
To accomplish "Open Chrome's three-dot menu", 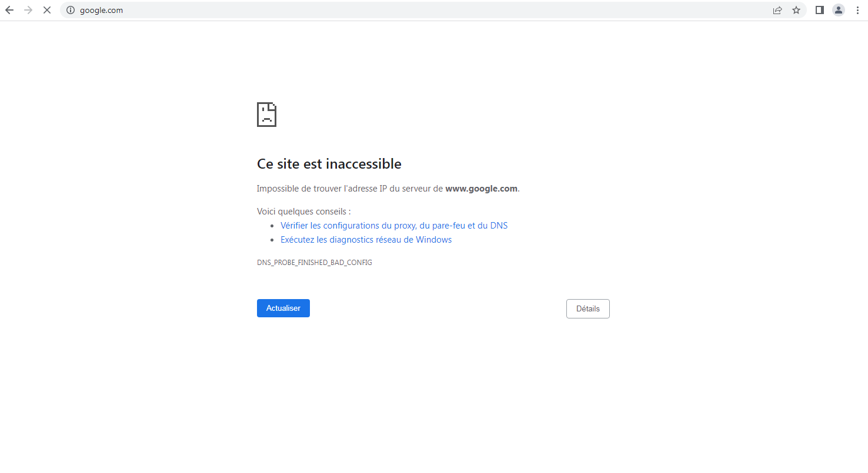I will point(857,10).
